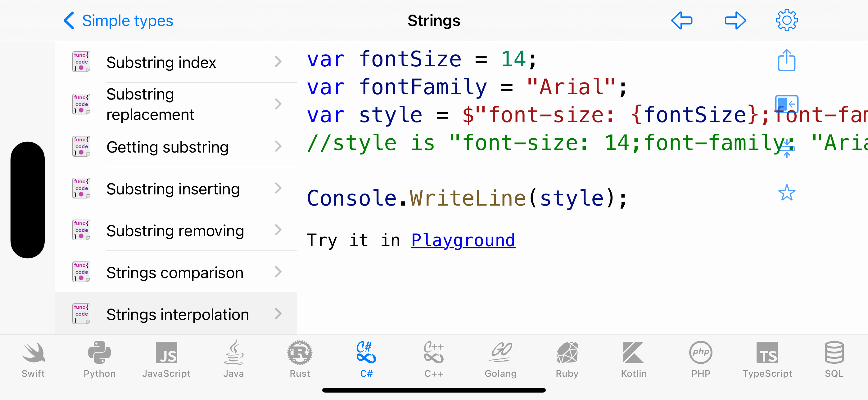Expand Getting substring chevron
868x400 pixels.
click(278, 146)
